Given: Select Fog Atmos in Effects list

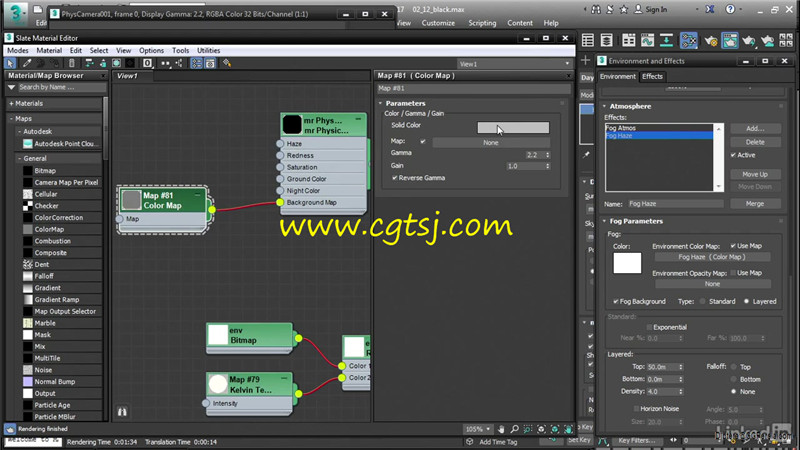Looking at the screenshot, I should tap(659, 128).
